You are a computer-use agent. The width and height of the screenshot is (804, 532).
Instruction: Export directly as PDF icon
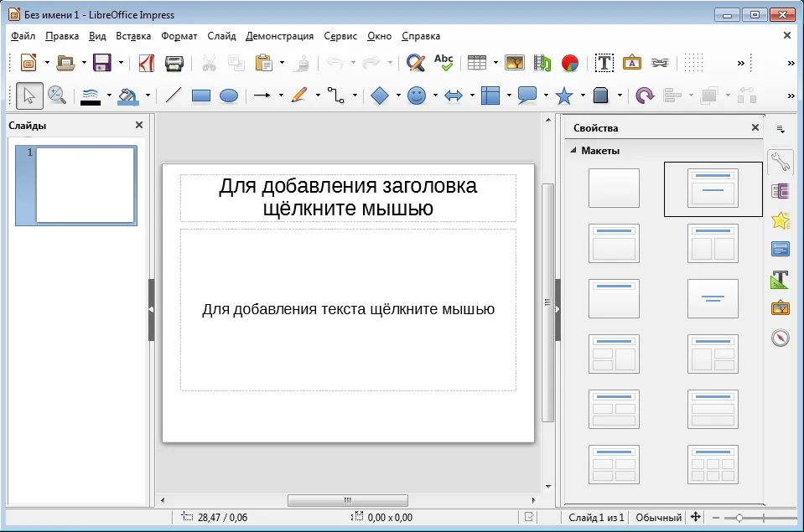tap(147, 63)
